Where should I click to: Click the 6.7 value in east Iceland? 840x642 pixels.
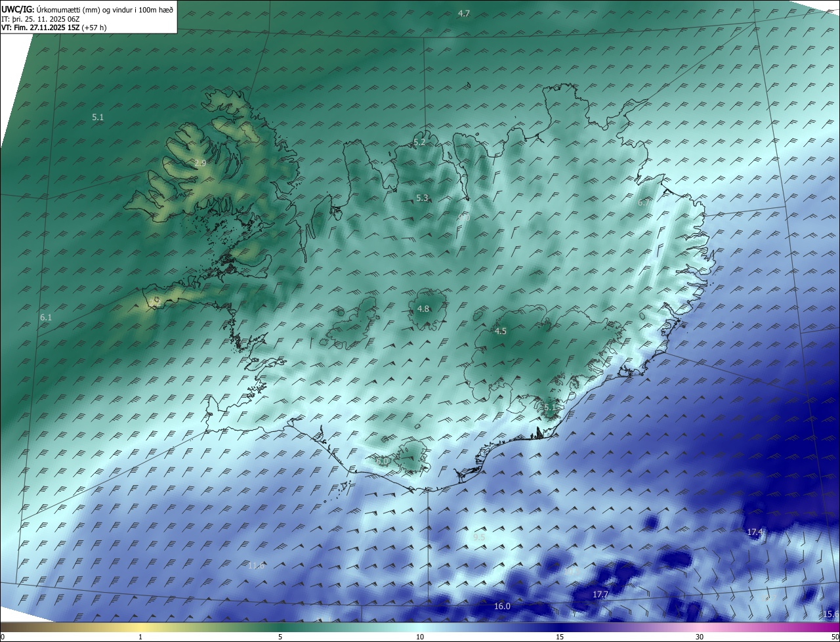pyautogui.click(x=644, y=203)
